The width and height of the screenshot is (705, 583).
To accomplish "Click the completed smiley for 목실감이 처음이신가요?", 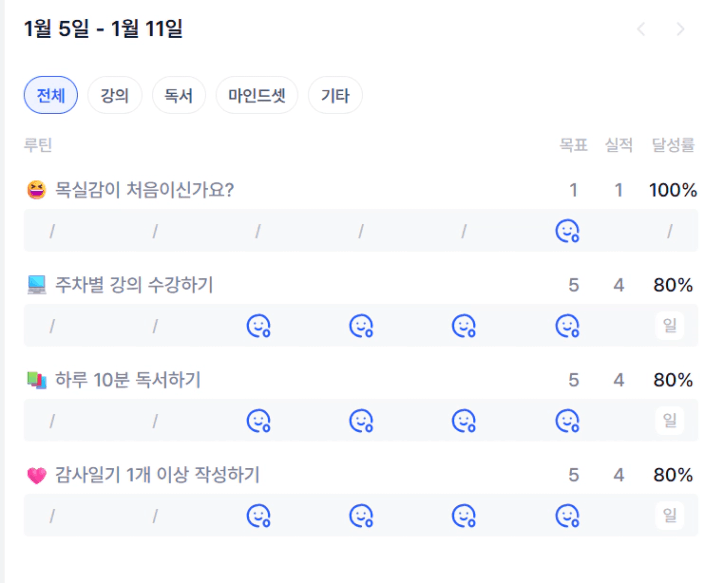I will [567, 231].
